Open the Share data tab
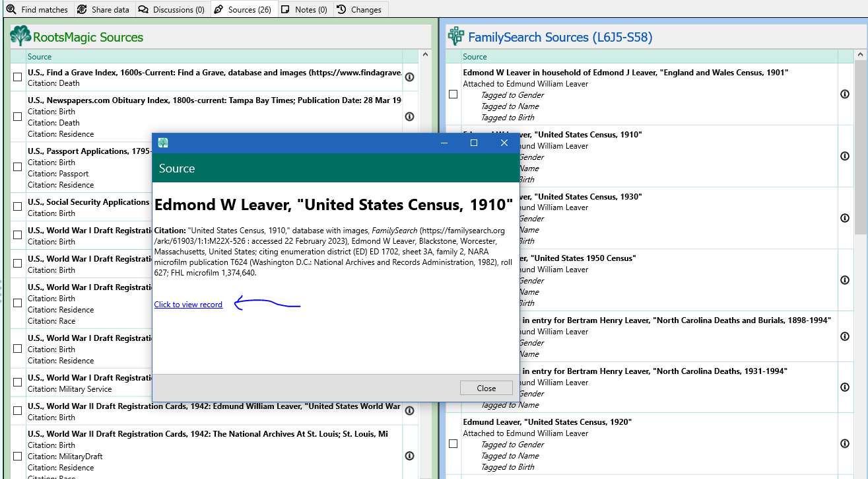The width and height of the screenshot is (868, 479). [x=103, y=9]
